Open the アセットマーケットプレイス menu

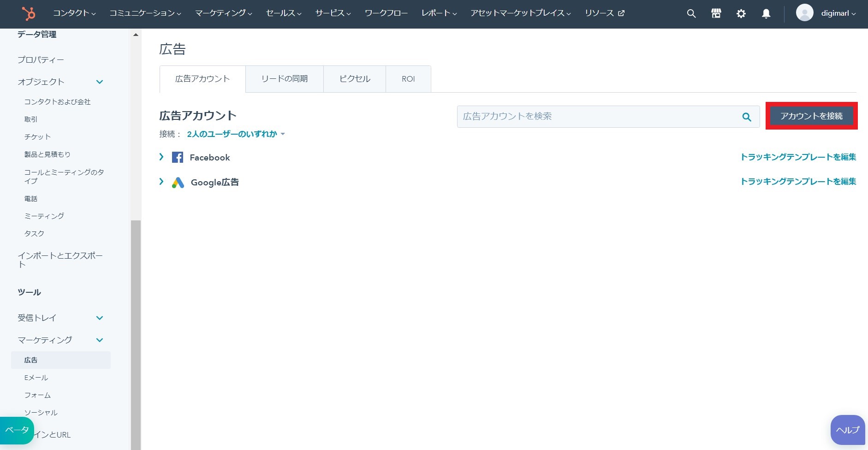(521, 13)
